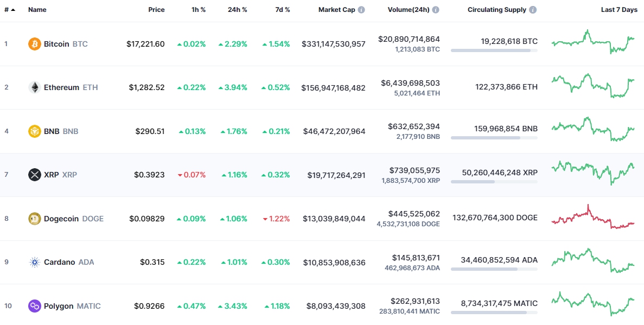Click Dogecoin price $0.09829

pyautogui.click(x=146, y=219)
